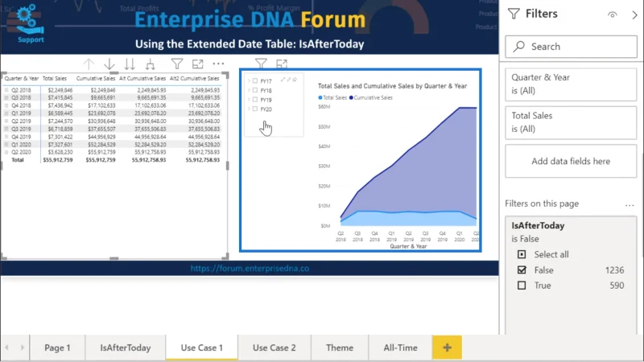The height and width of the screenshot is (362, 644).
Task: Sort by Alt Cumulative Sales header
Action: pos(142,78)
